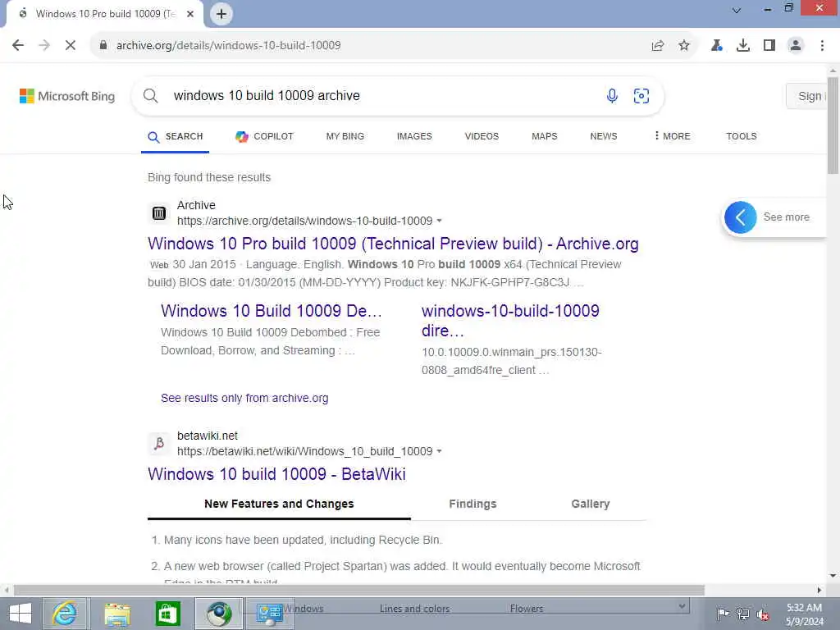The height and width of the screenshot is (630, 840).
Task: Click the horizontal page scrollbar
Action: click(359, 591)
